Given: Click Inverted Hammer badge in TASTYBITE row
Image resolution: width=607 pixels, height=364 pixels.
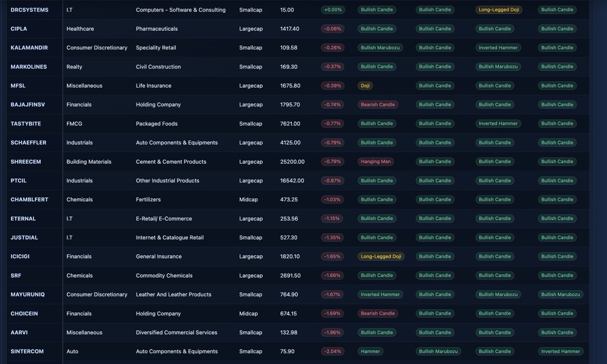Looking at the screenshot, I should pos(498,123).
